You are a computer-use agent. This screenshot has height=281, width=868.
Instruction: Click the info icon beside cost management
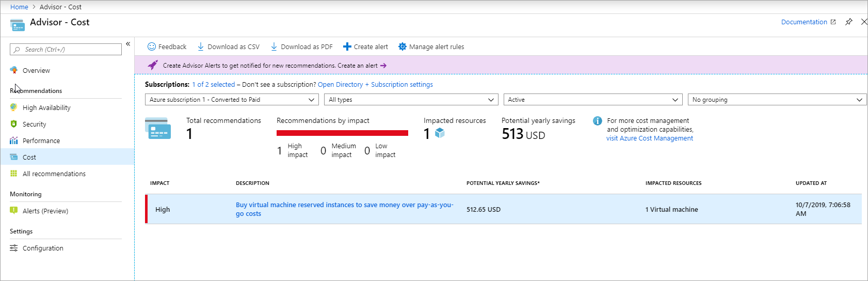(x=597, y=121)
